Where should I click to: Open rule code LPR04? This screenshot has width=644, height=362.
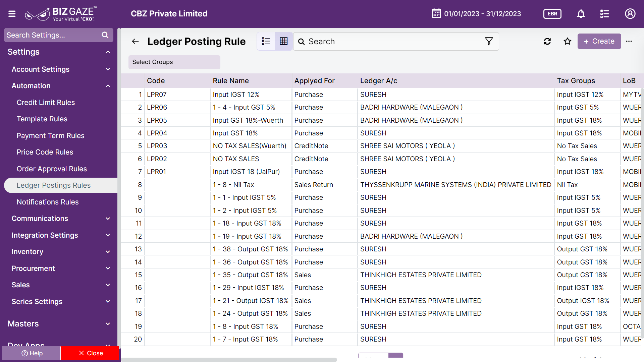click(157, 133)
